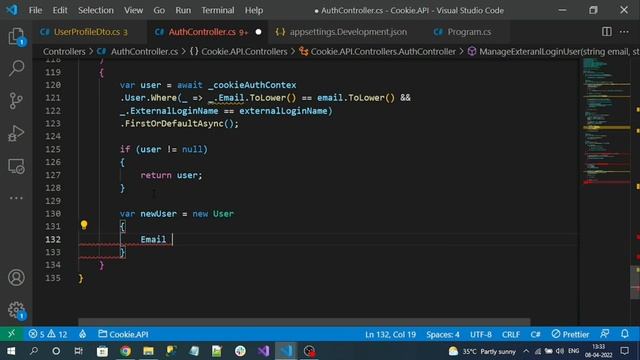Open the Cookie.API project in status bar
Screen dimensions: 640x360
click(x=123, y=334)
